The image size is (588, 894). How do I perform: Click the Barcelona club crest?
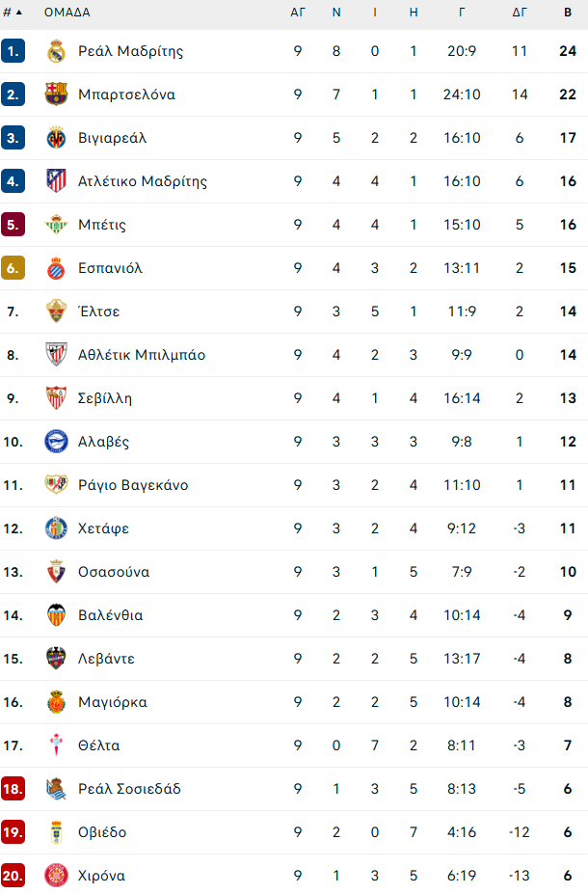[x=56, y=95]
